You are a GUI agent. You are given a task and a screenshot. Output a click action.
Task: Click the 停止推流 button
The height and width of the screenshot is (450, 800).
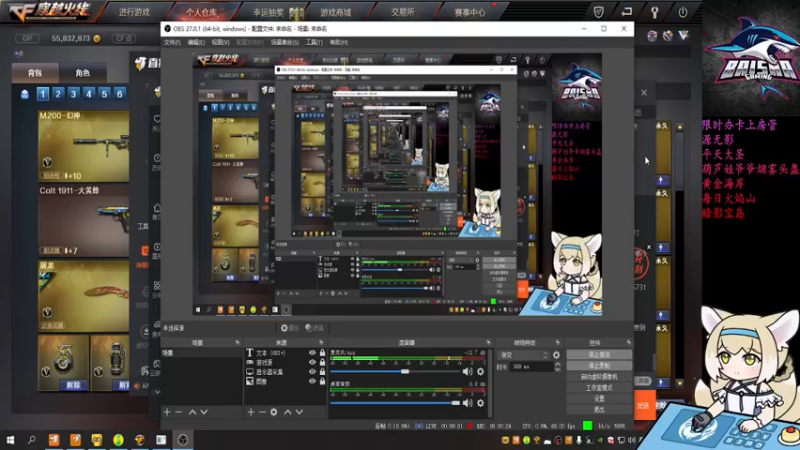tap(599, 355)
